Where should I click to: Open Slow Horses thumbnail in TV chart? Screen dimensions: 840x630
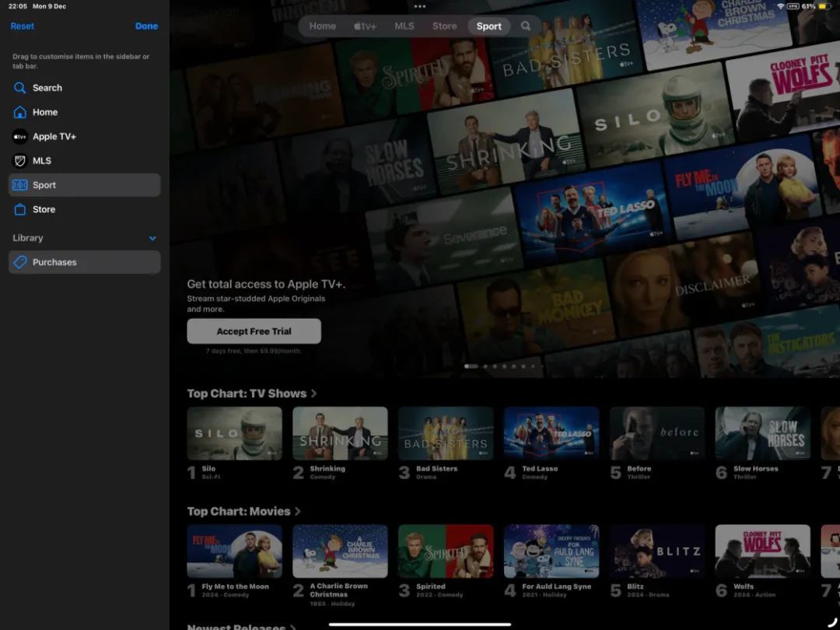pyautogui.click(x=763, y=433)
